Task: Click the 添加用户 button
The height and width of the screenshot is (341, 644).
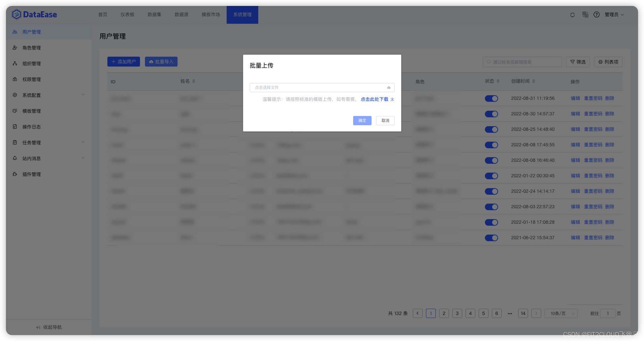Action: (x=124, y=62)
